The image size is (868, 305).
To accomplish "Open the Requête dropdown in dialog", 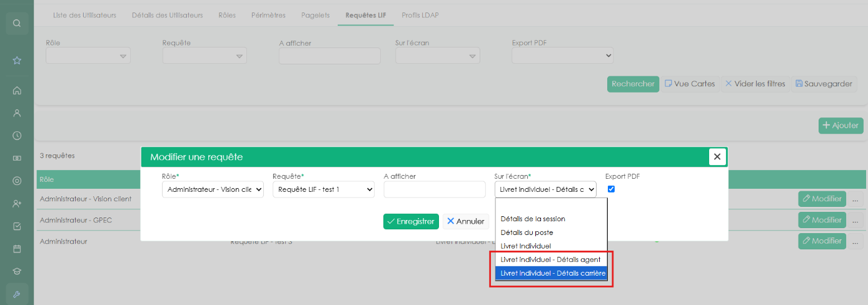I will (x=323, y=189).
